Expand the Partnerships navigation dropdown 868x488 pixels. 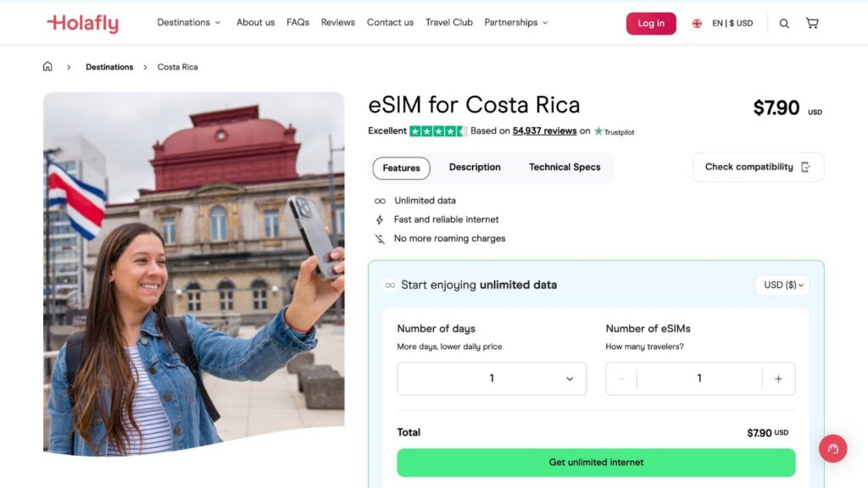coord(515,22)
